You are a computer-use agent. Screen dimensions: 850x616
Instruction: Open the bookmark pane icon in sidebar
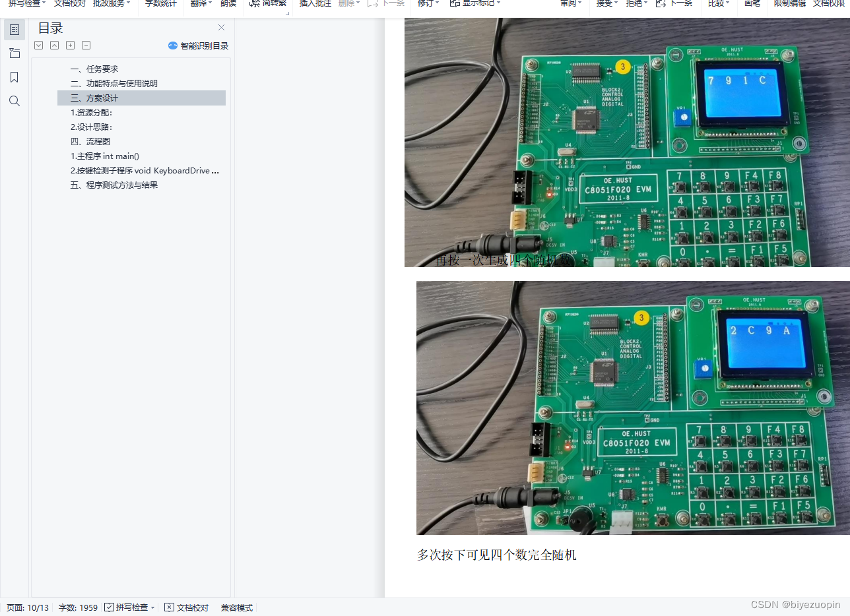click(15, 77)
